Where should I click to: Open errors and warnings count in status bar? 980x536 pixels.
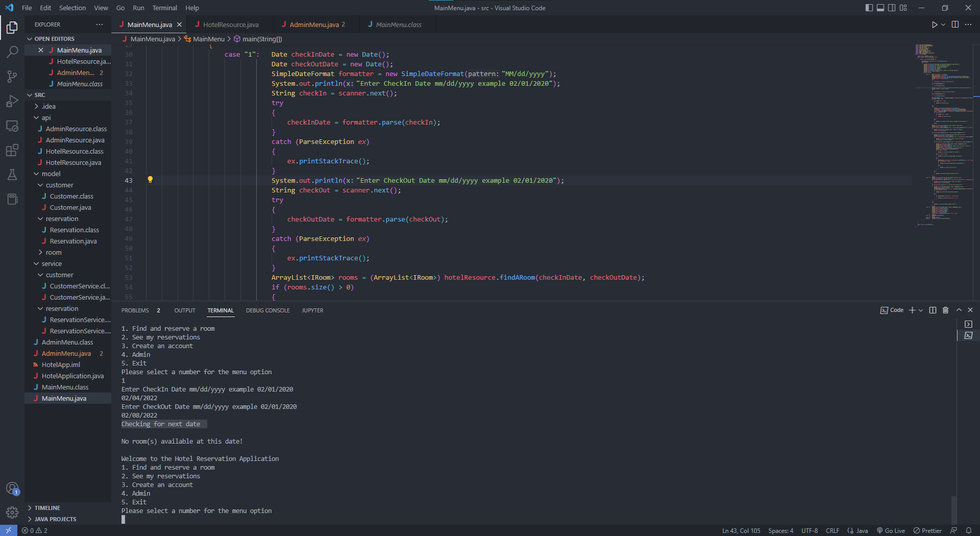click(x=35, y=530)
